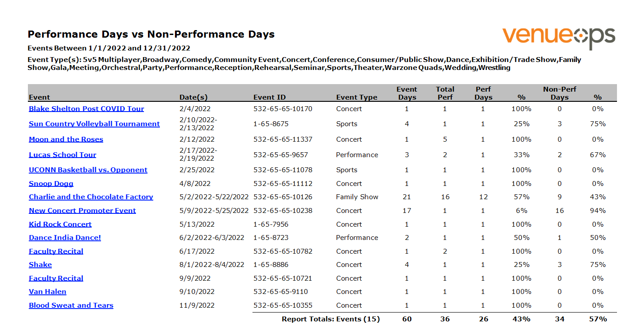Viewport: 644px width, 336px height.
Task: Open the Faculty Recital dated 9/9/2022
Action: tap(56, 278)
